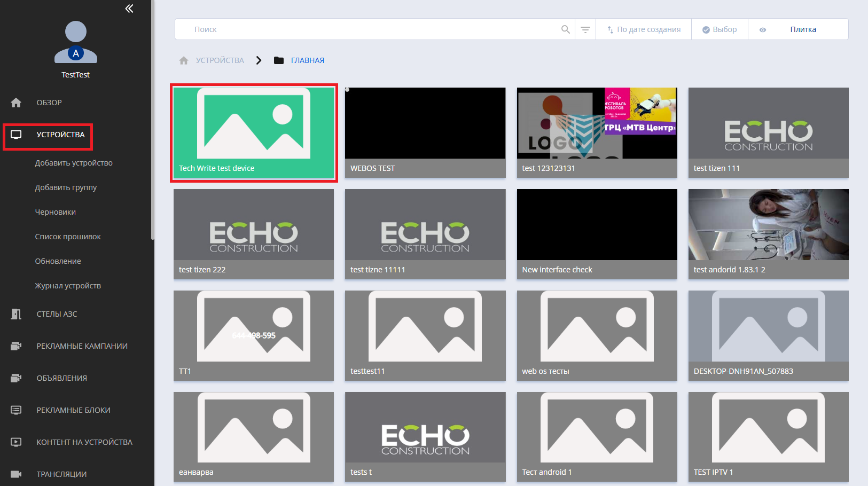The width and height of the screenshot is (868, 486).
Task: Toggle Выбор selection mode
Action: coord(719,29)
